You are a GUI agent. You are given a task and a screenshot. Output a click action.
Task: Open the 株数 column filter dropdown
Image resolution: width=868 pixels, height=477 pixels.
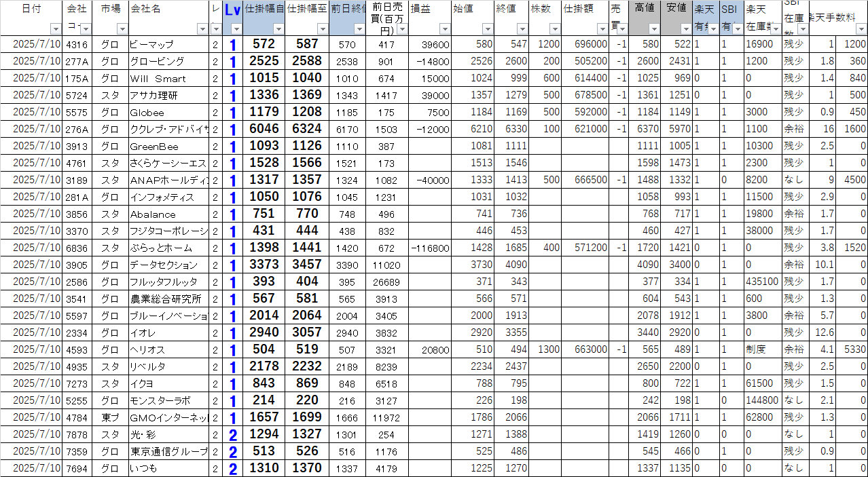[x=555, y=29]
